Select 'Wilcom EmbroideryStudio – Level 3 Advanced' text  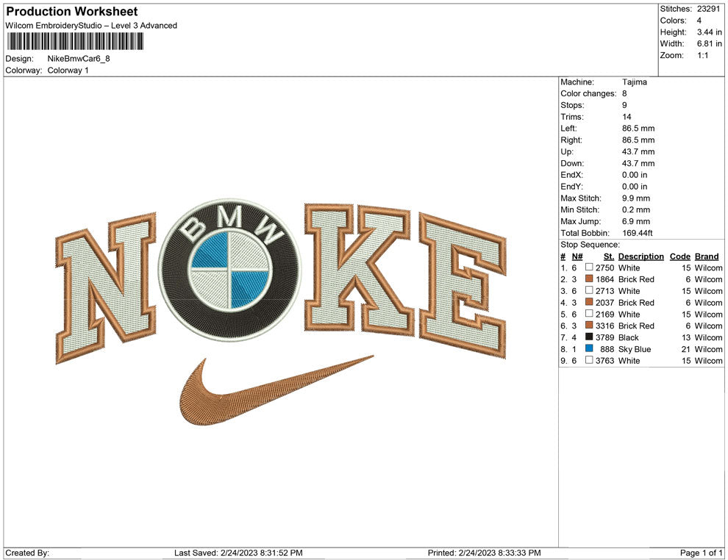91,26
